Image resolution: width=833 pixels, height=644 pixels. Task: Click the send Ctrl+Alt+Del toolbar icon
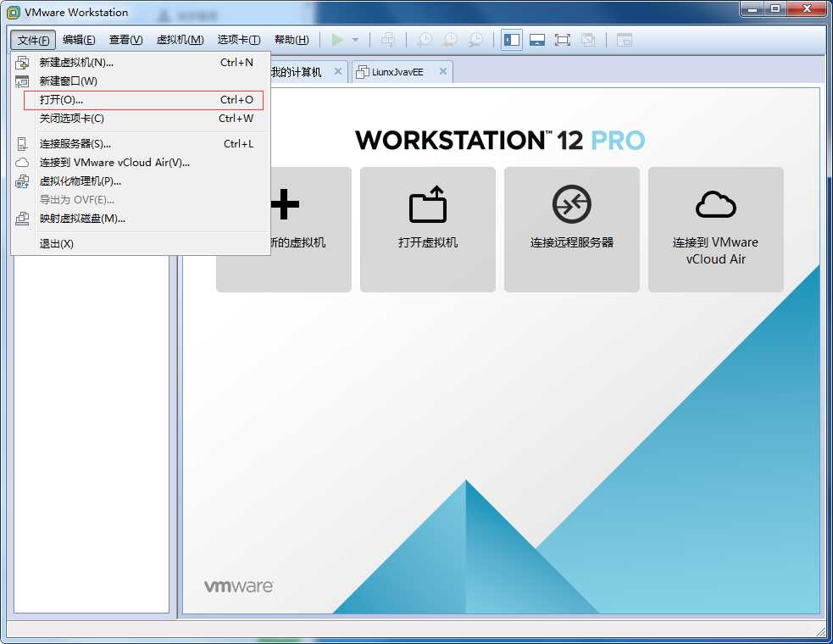point(388,40)
